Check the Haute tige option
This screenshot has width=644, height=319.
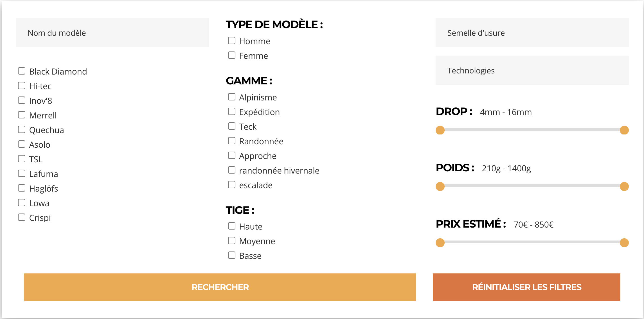click(232, 226)
